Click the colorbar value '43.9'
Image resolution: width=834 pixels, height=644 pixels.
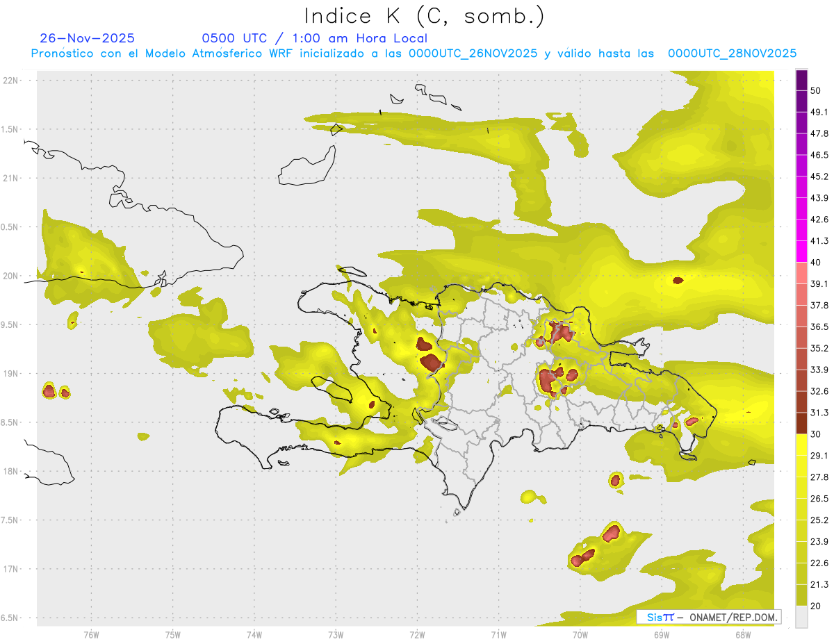click(819, 198)
